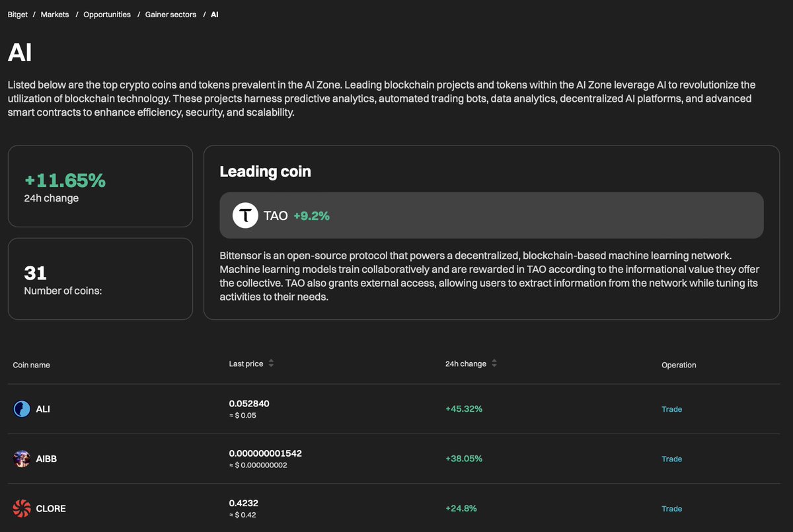Click the ALI coin icon
This screenshot has height=532, width=793.
tap(22, 409)
